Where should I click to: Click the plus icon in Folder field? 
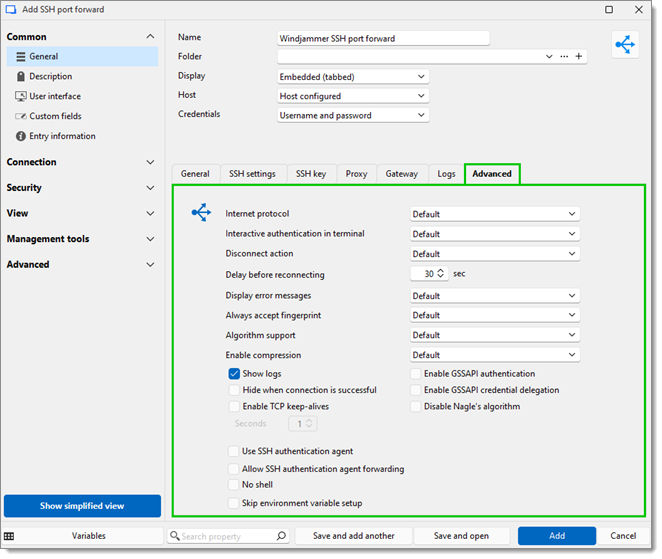pyautogui.click(x=579, y=57)
